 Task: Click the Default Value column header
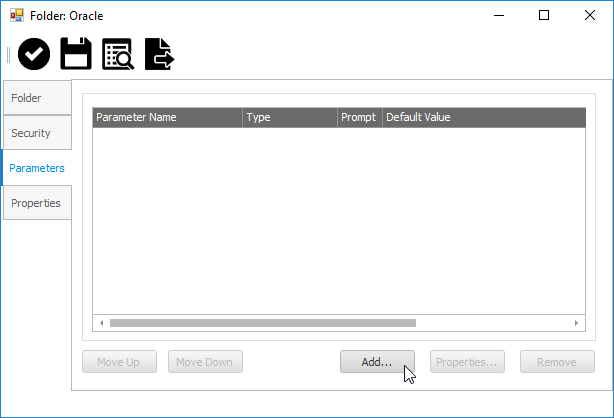[484, 117]
